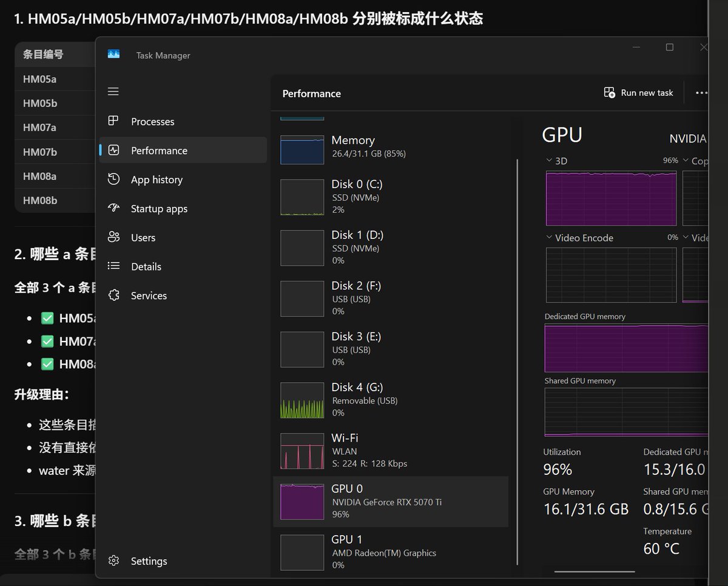728x586 pixels.
Task: Minimize the Task Manager window
Action: click(636, 47)
